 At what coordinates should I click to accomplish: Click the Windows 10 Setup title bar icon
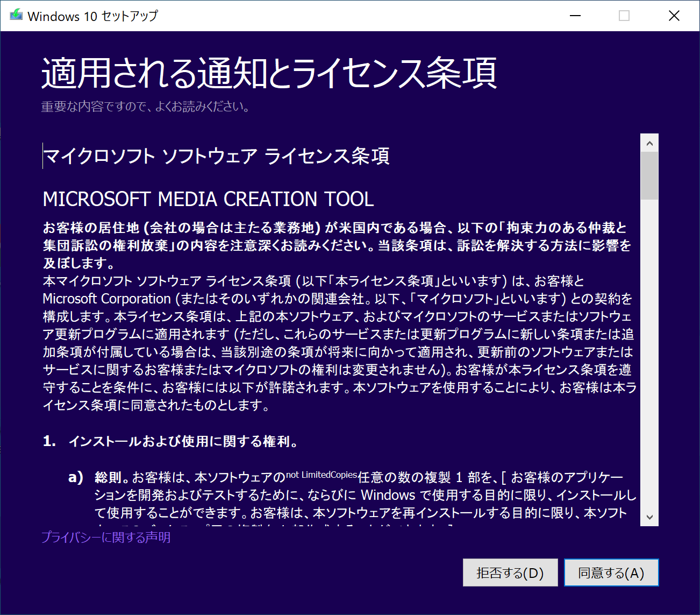pos(16,16)
